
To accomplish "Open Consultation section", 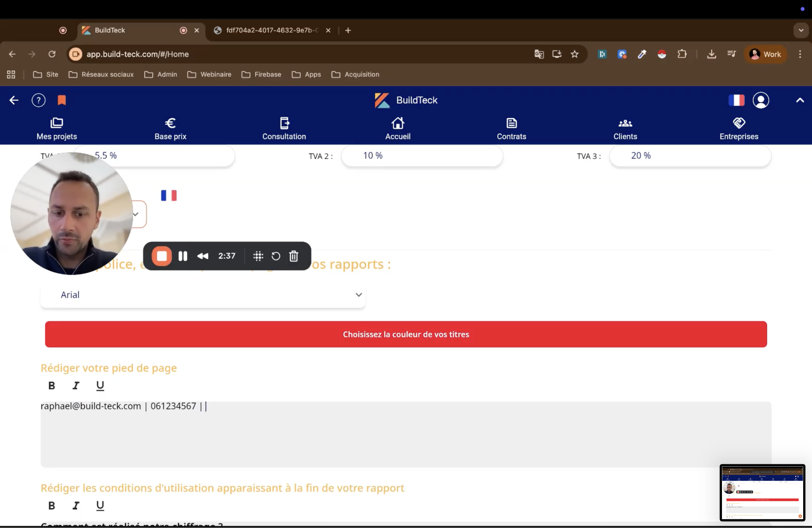I will coord(284,129).
